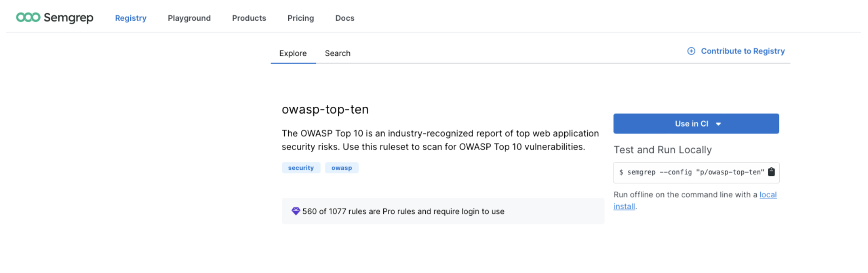The height and width of the screenshot is (273, 868).
Task: Copy the semgrep config command via clipboard icon
Action: pos(771,172)
